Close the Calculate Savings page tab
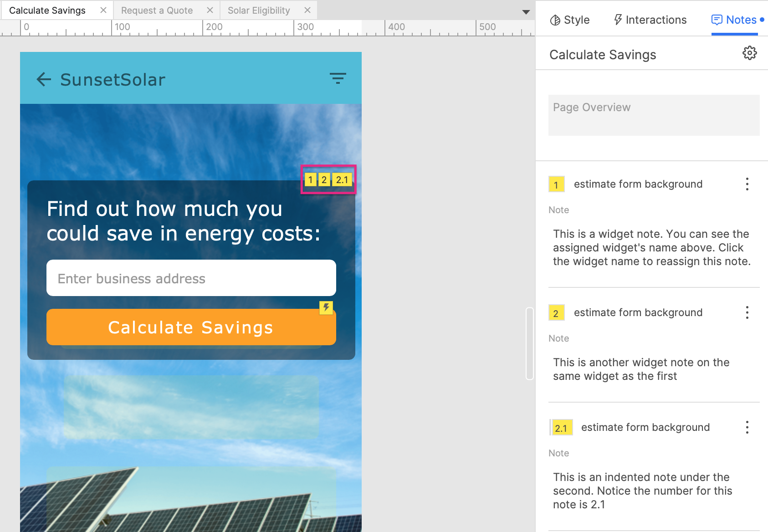The image size is (768, 532). tap(103, 10)
